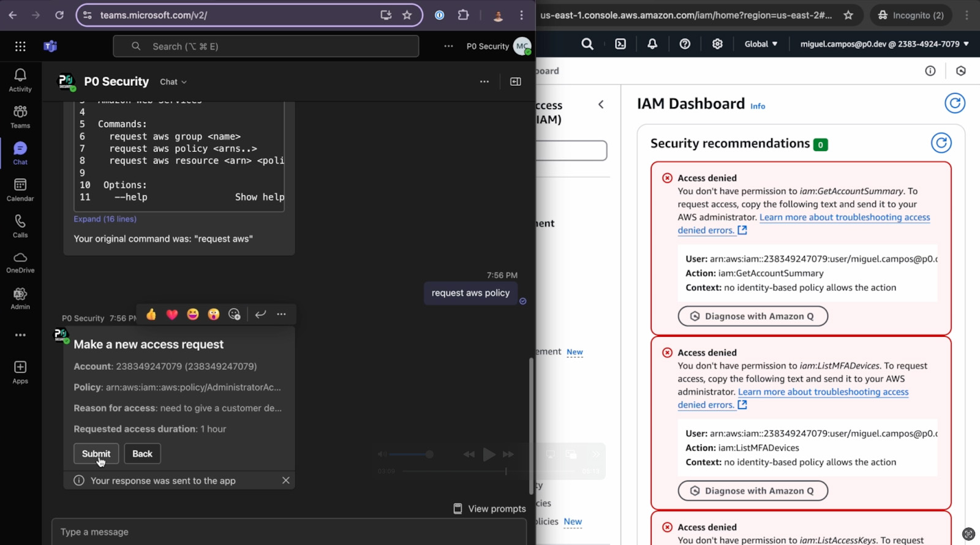980x545 pixels.
Task: Diagnose GetAccountSummary error with Amazon Q
Action: (753, 317)
